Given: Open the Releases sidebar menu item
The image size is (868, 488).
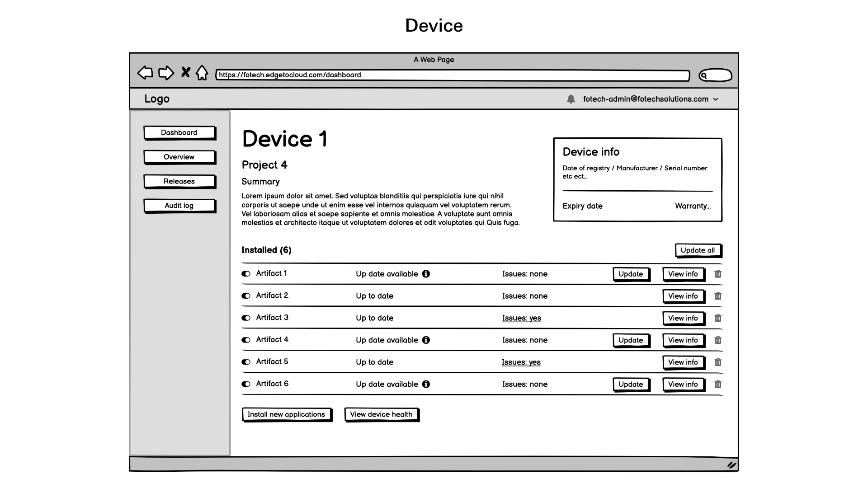Looking at the screenshot, I should click(179, 181).
